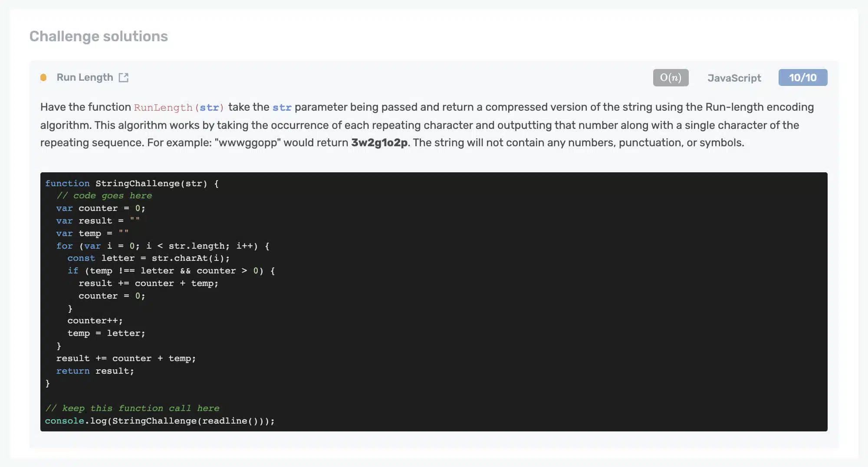Click the 'const letter = str.charAt(i);' line
868x467 pixels.
(x=148, y=258)
